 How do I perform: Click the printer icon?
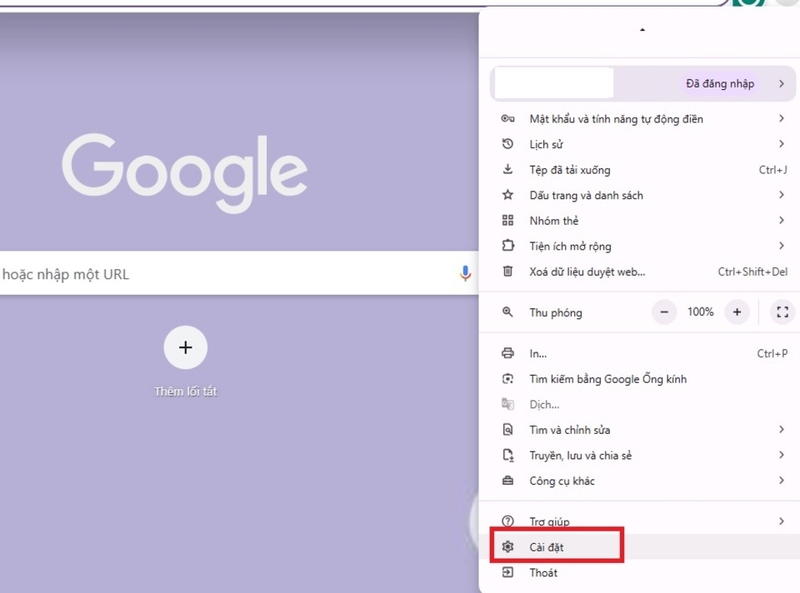coord(508,353)
